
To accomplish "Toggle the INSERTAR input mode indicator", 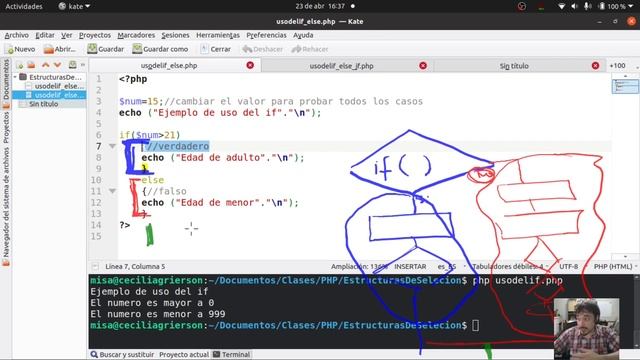I will pos(410,267).
